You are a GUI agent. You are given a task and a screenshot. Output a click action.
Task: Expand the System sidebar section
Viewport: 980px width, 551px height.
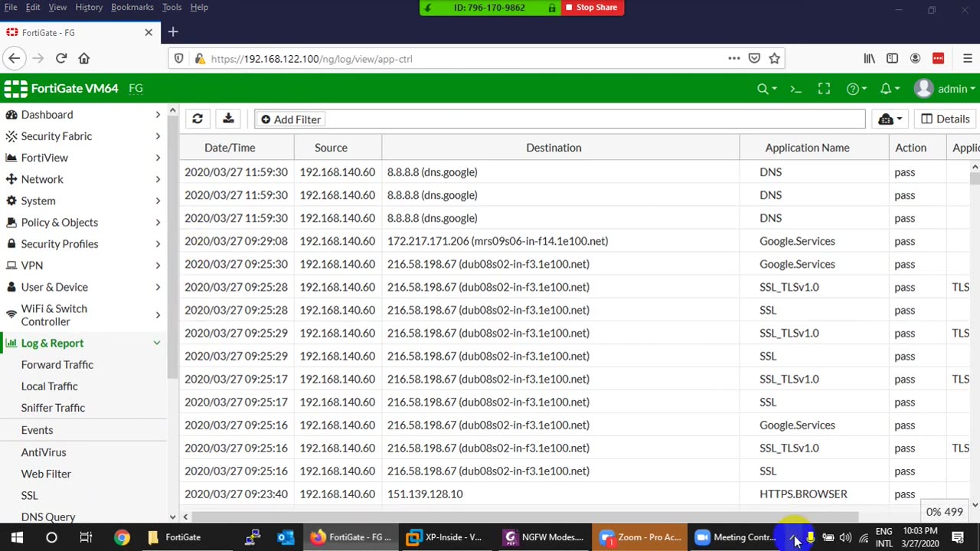coord(83,201)
